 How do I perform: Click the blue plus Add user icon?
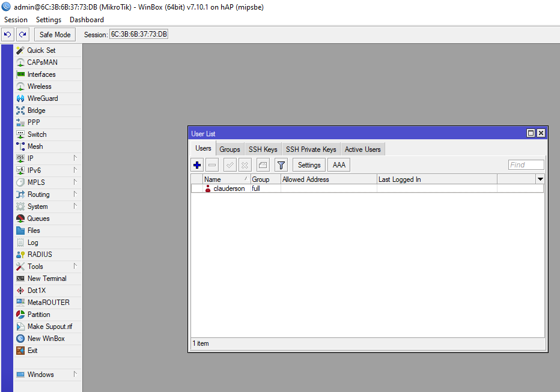coord(197,165)
